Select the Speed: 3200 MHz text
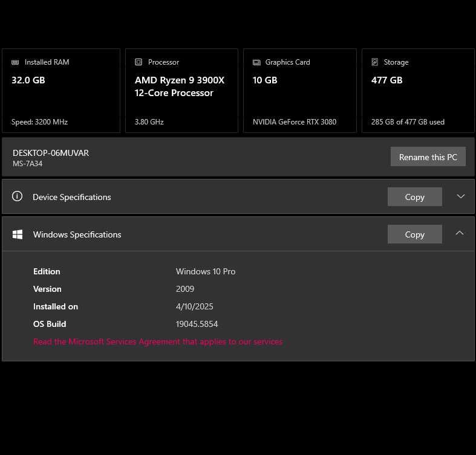Screen dimensions: 476x455 point(39,122)
